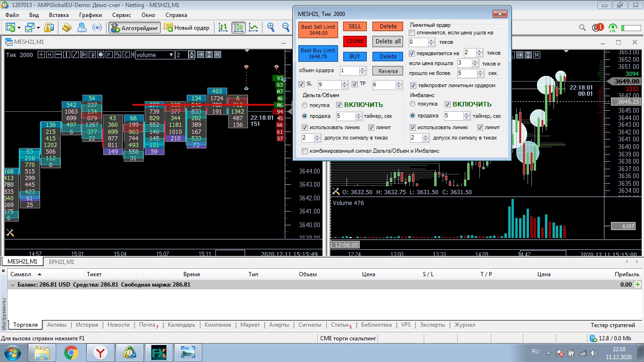Click the profiles icon in main toolbar
The width and height of the screenshot is (644, 362).
[30, 27]
